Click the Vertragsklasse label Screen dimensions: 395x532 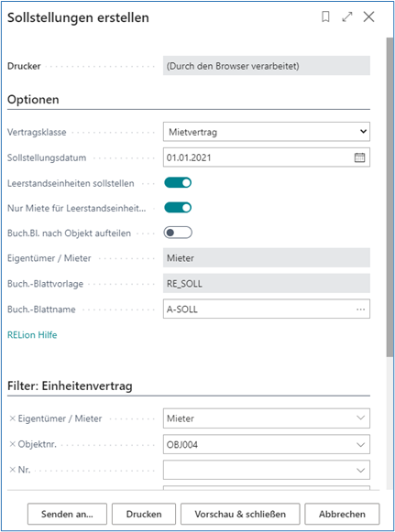coord(37,133)
